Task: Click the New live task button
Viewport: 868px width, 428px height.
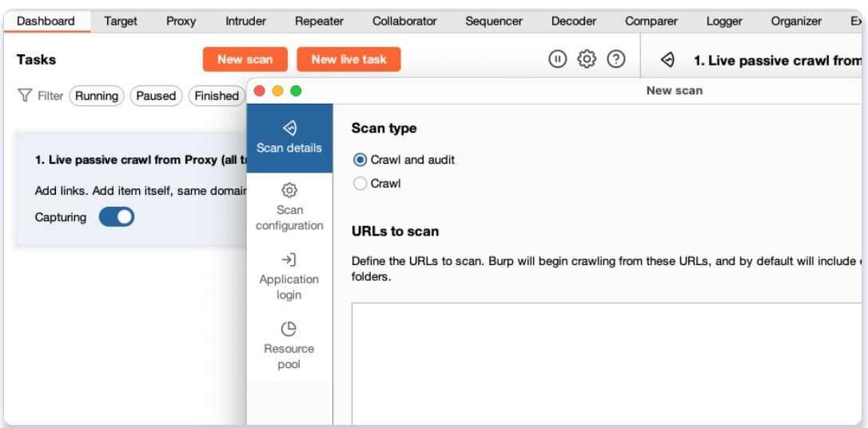Action: point(348,59)
